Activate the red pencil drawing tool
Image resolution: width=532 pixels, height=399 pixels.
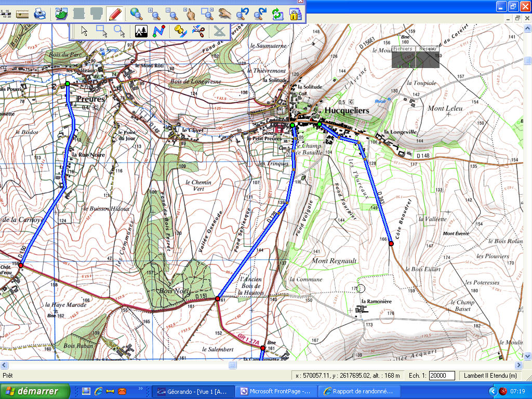(115, 14)
